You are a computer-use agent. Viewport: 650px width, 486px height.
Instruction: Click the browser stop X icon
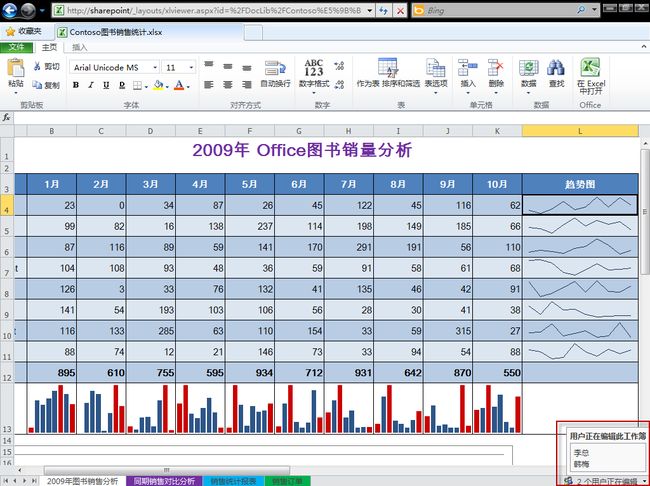[x=400, y=11]
